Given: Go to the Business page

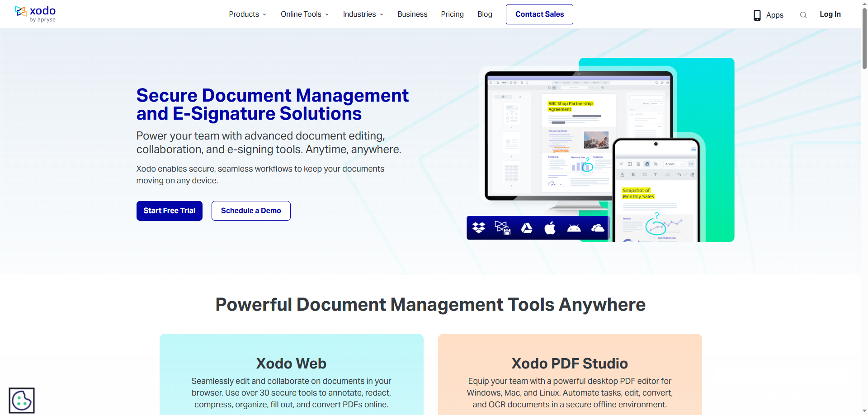Looking at the screenshot, I should (x=412, y=14).
